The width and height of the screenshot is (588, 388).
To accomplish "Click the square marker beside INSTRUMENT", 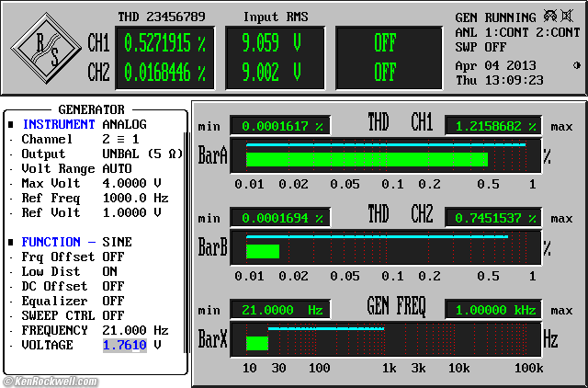I will tap(10, 124).
